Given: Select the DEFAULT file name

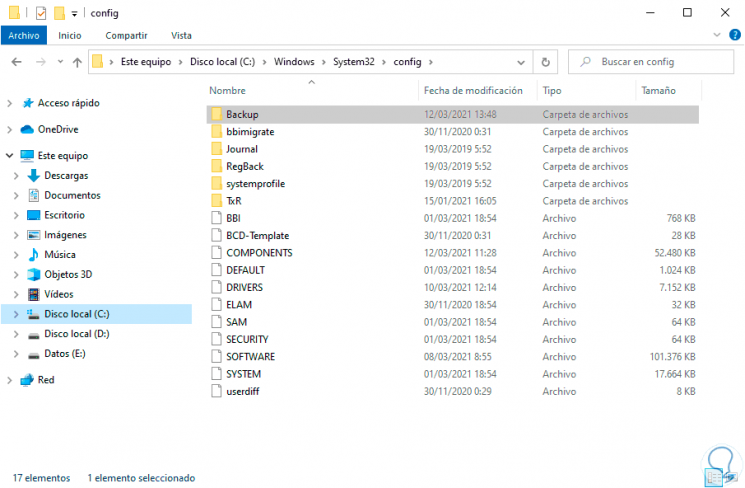Looking at the screenshot, I should pyautogui.click(x=245, y=270).
